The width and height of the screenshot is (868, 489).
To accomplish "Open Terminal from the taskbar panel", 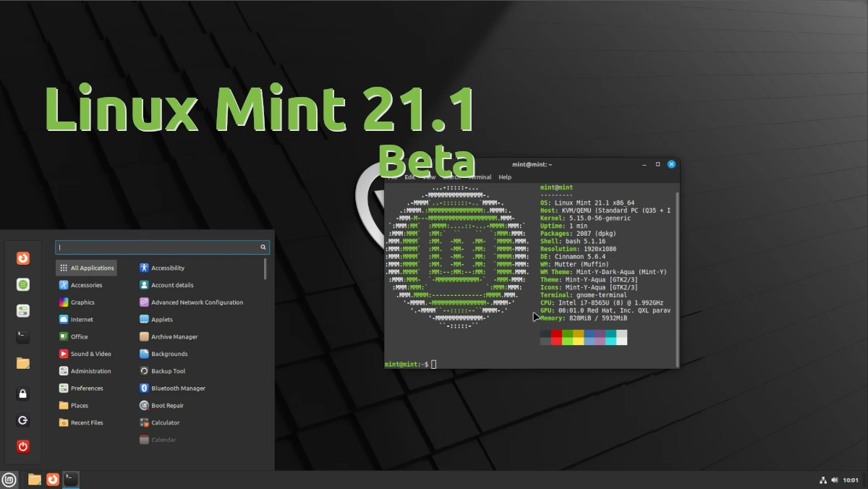I will [x=71, y=479].
